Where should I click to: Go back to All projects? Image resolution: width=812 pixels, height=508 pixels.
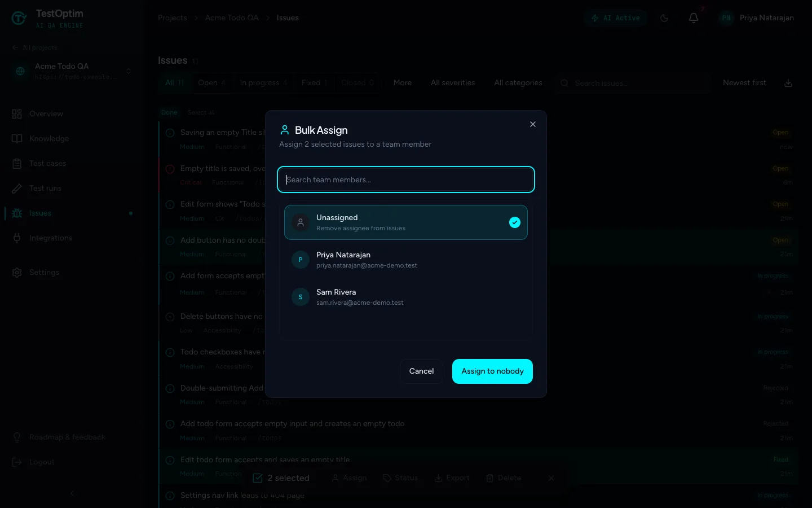pyautogui.click(x=35, y=48)
